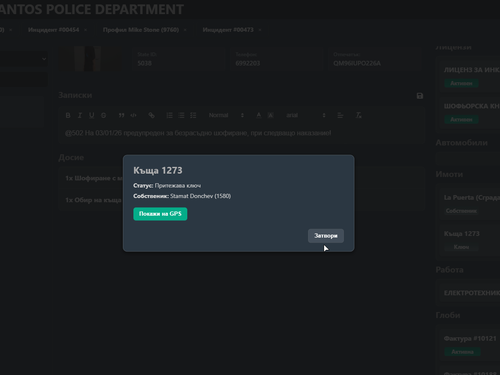Insert a blockquote from the notes toolbar
The width and height of the screenshot is (500, 375).
121,115
